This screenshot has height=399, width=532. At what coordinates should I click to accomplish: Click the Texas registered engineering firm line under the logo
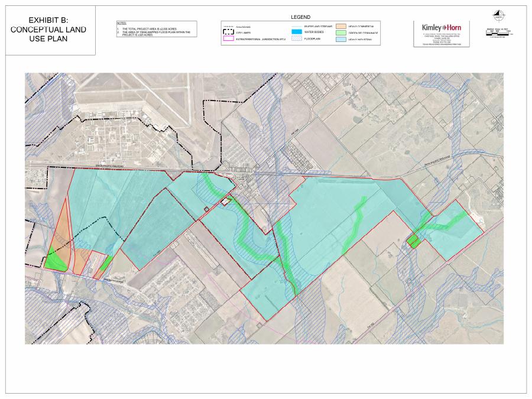(x=442, y=44)
